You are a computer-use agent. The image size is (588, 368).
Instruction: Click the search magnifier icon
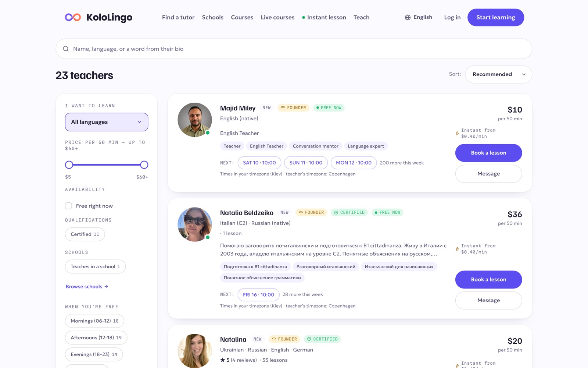(x=66, y=49)
